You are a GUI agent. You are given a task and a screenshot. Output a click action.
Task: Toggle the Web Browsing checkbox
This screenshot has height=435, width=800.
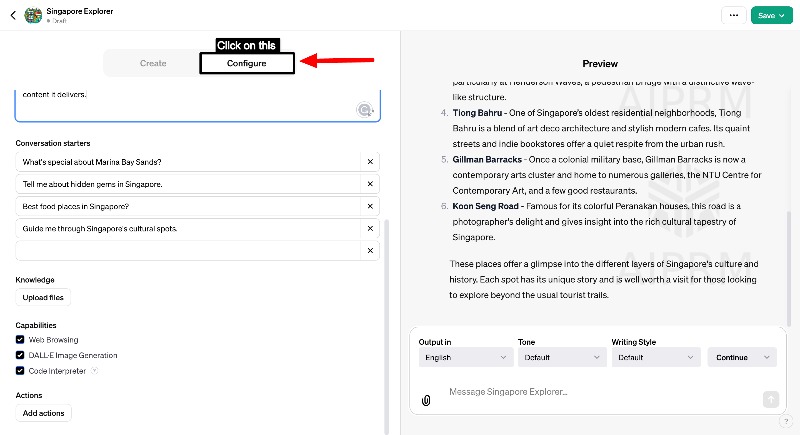tap(20, 340)
